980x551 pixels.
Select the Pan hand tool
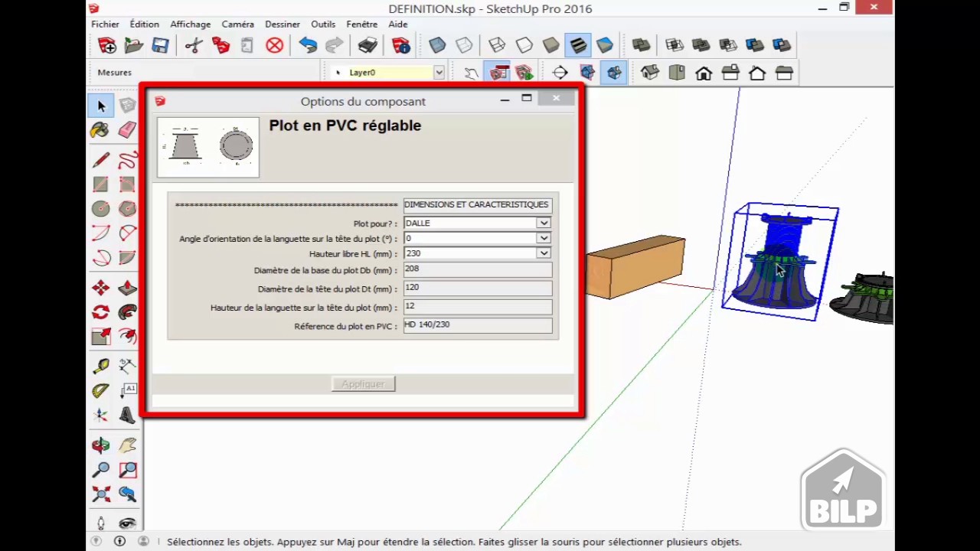(x=127, y=445)
